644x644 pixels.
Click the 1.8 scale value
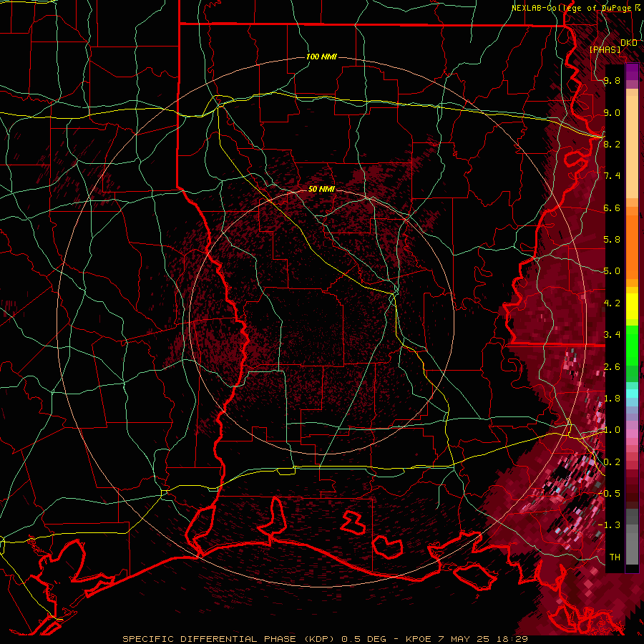click(x=612, y=399)
